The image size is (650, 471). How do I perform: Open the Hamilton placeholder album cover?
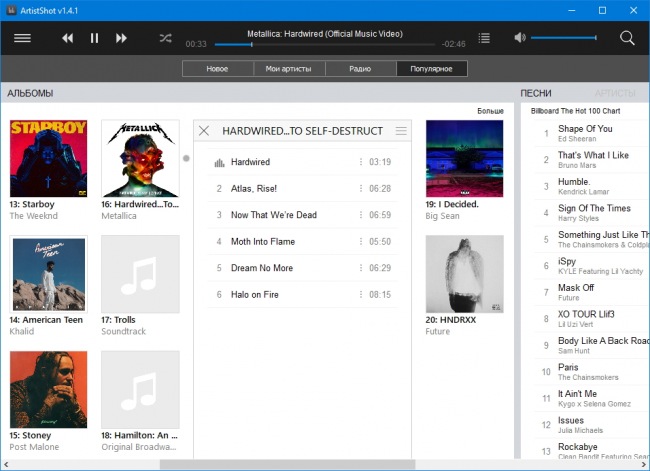click(x=141, y=390)
